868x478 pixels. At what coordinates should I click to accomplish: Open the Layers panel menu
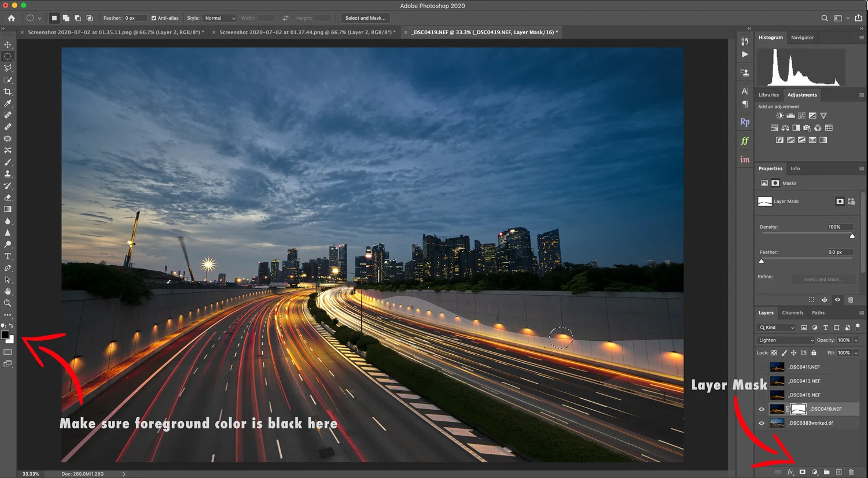[x=861, y=313]
